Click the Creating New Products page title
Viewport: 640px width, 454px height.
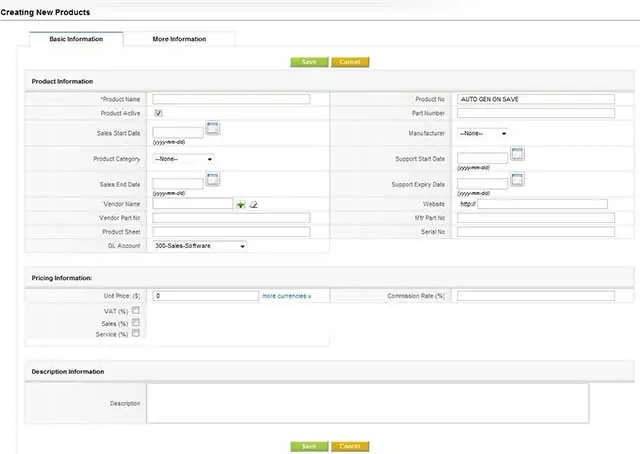[45, 12]
